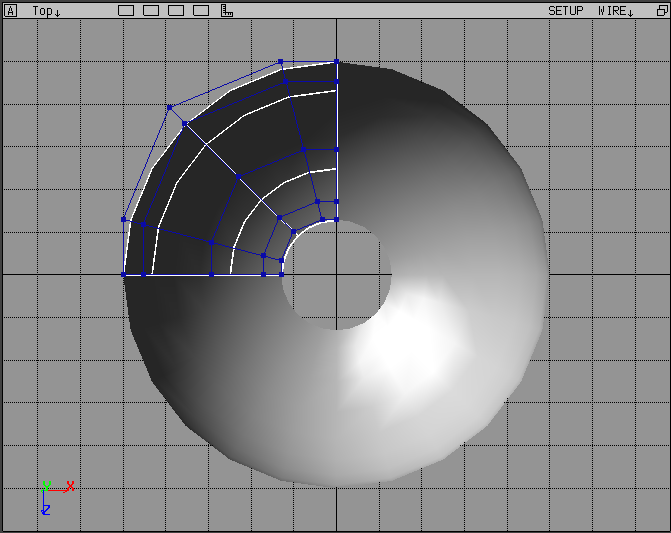Click the fourth rectangle icon in header

pyautogui.click(x=201, y=11)
